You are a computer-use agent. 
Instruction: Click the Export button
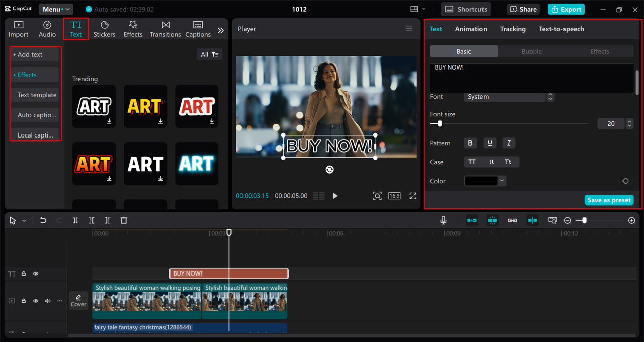(x=566, y=9)
